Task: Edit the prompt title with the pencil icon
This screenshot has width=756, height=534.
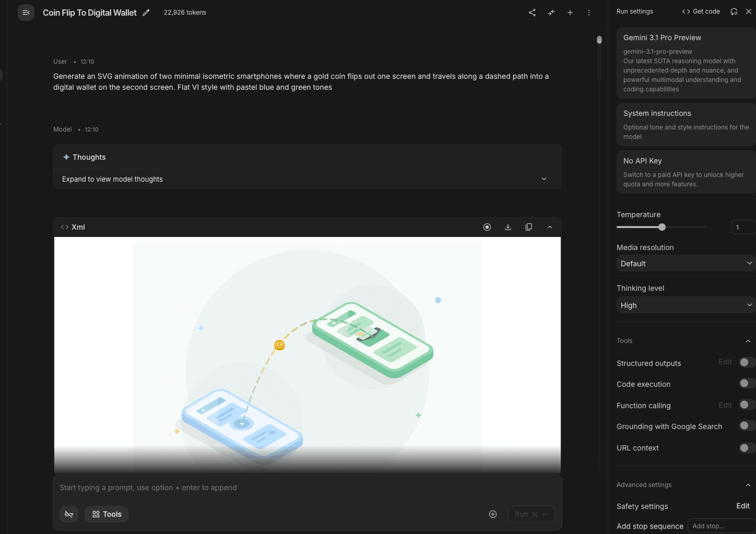Action: (x=146, y=13)
